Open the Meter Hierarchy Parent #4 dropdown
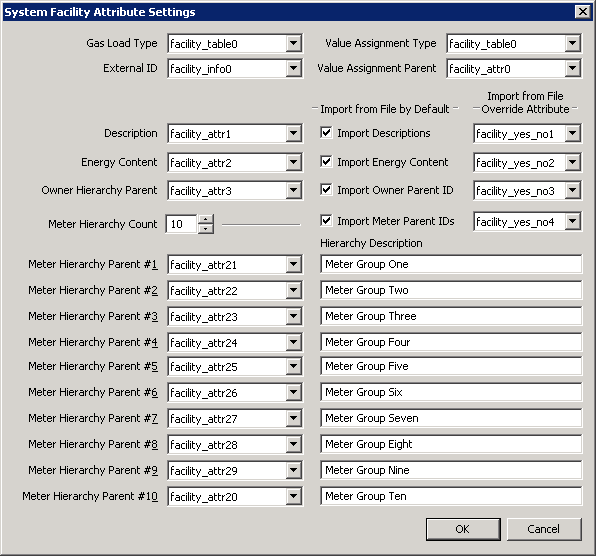The height and width of the screenshot is (556, 596). [x=293, y=342]
